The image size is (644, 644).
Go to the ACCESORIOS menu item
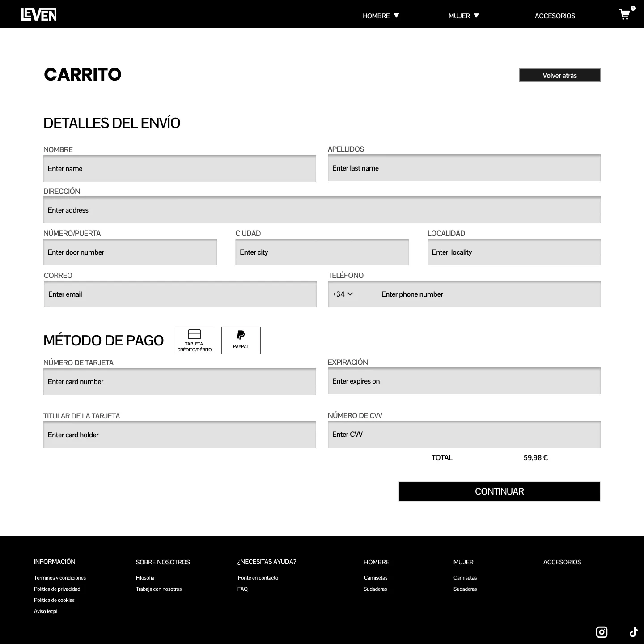[x=555, y=16]
